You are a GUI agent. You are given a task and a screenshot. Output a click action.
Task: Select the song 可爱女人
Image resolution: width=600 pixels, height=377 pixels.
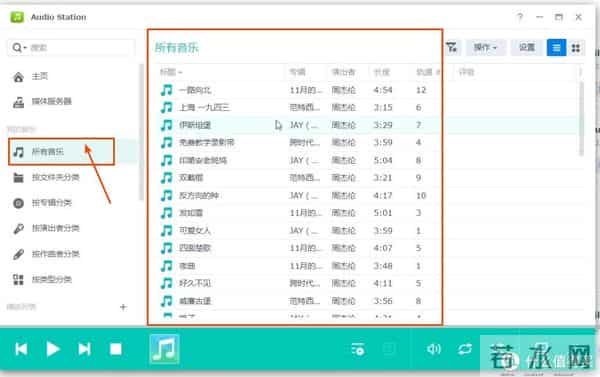click(x=195, y=231)
